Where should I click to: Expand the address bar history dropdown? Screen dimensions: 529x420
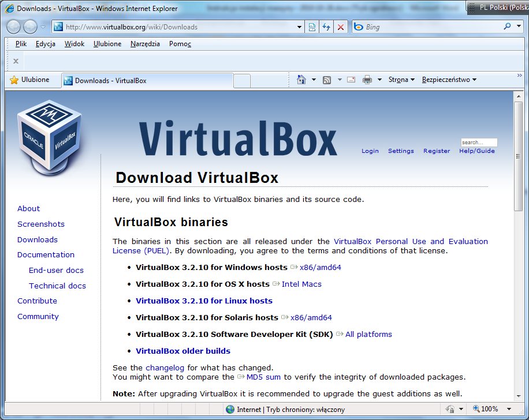pos(299,27)
